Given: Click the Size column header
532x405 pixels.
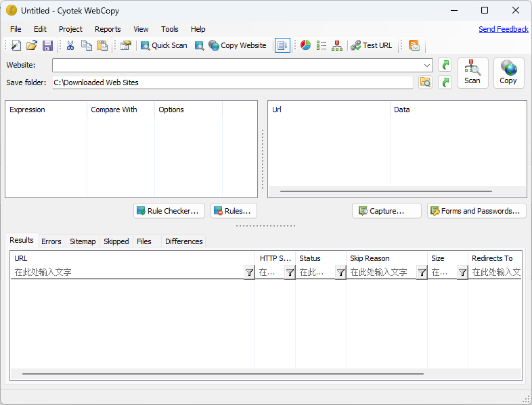Looking at the screenshot, I should coord(447,258).
